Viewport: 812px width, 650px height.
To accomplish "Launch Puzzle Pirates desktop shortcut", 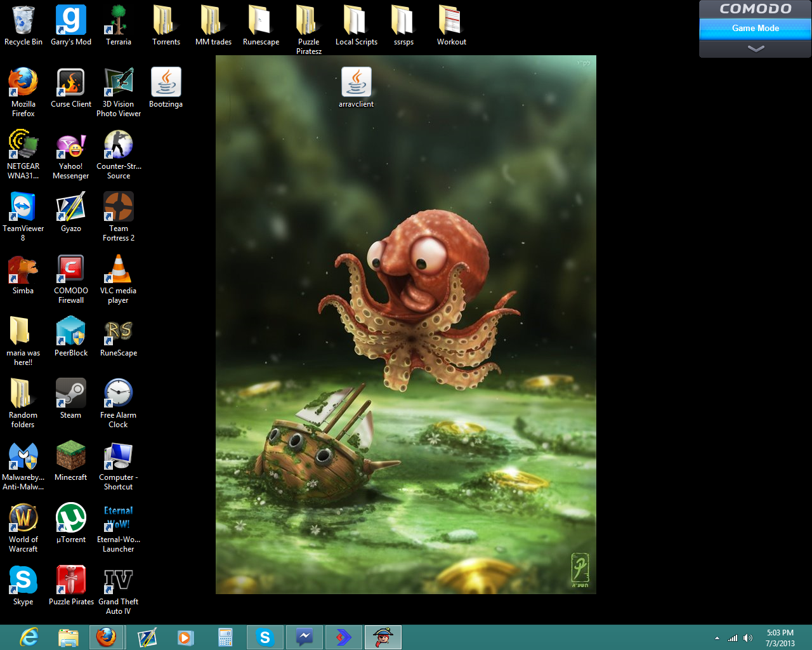I will click(x=71, y=585).
